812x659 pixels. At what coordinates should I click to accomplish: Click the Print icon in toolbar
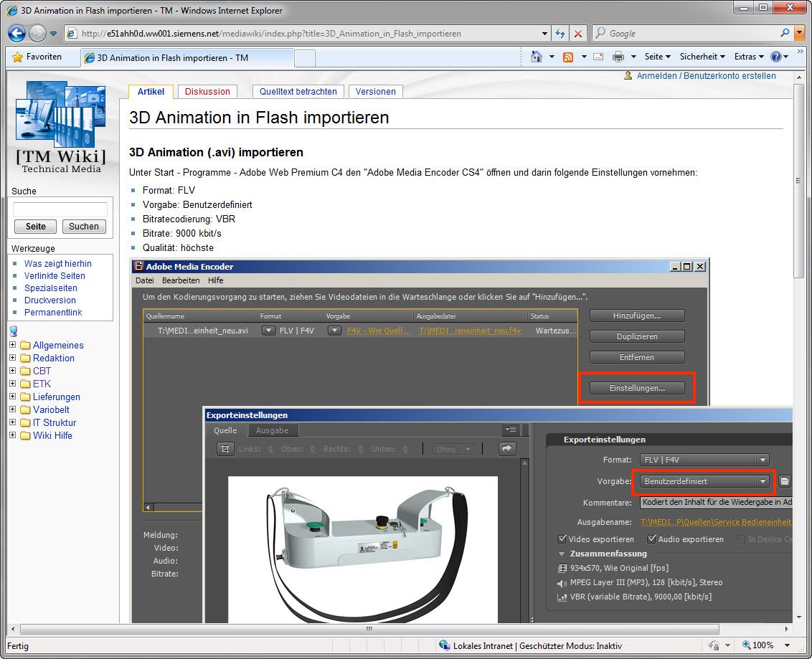click(x=618, y=57)
